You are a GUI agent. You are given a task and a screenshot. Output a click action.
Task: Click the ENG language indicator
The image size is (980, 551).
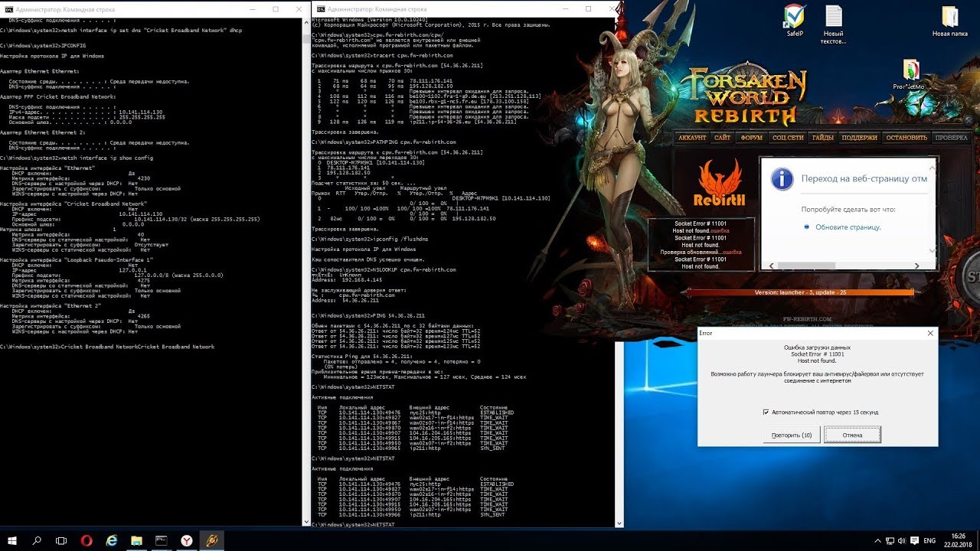[x=929, y=540]
